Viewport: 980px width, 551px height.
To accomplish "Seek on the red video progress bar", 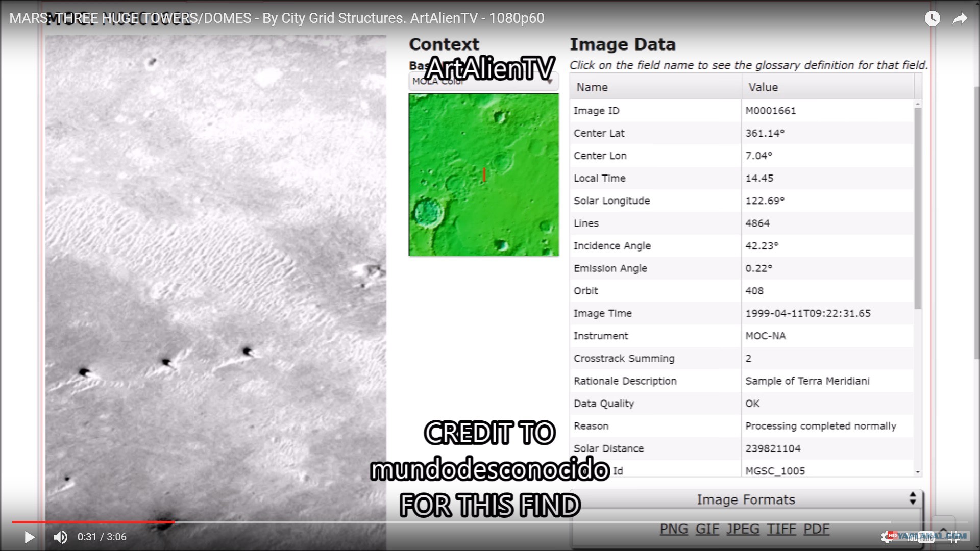I will pyautogui.click(x=93, y=522).
